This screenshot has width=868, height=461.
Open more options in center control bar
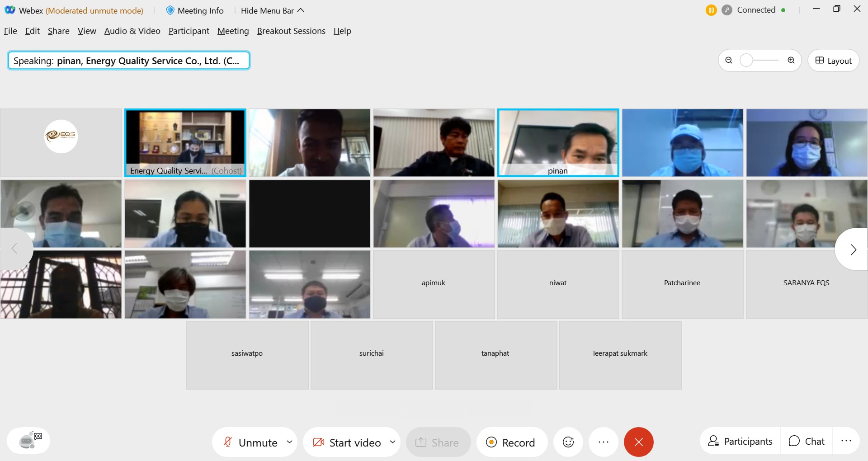pos(604,442)
